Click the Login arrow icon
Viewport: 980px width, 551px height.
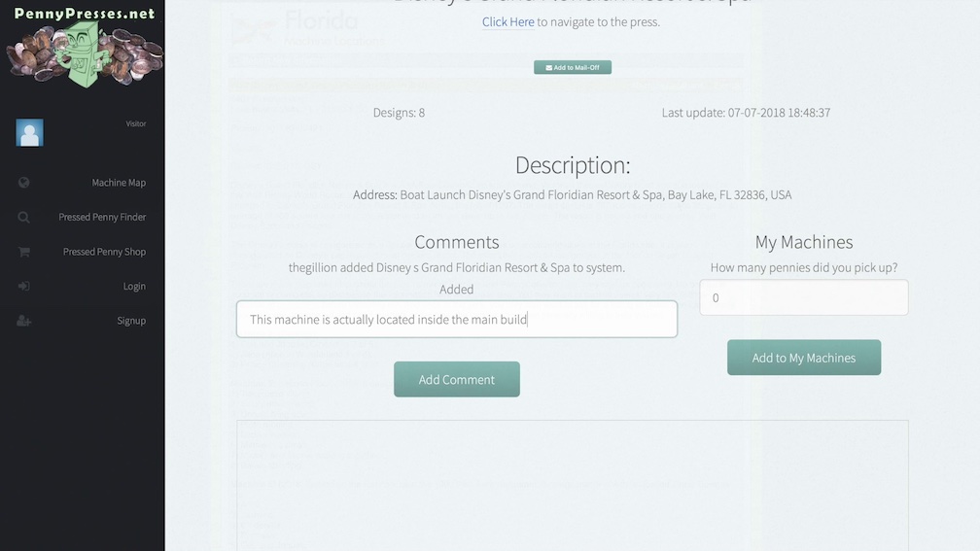[23, 287]
